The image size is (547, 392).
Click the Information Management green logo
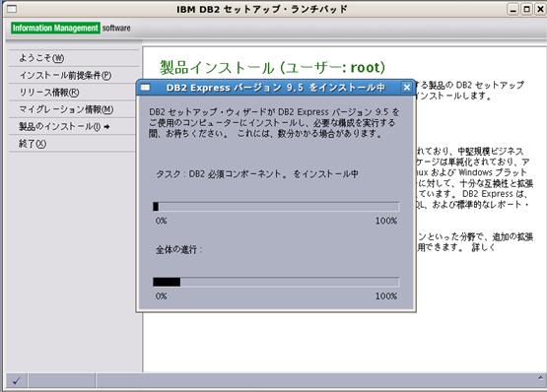click(55, 28)
